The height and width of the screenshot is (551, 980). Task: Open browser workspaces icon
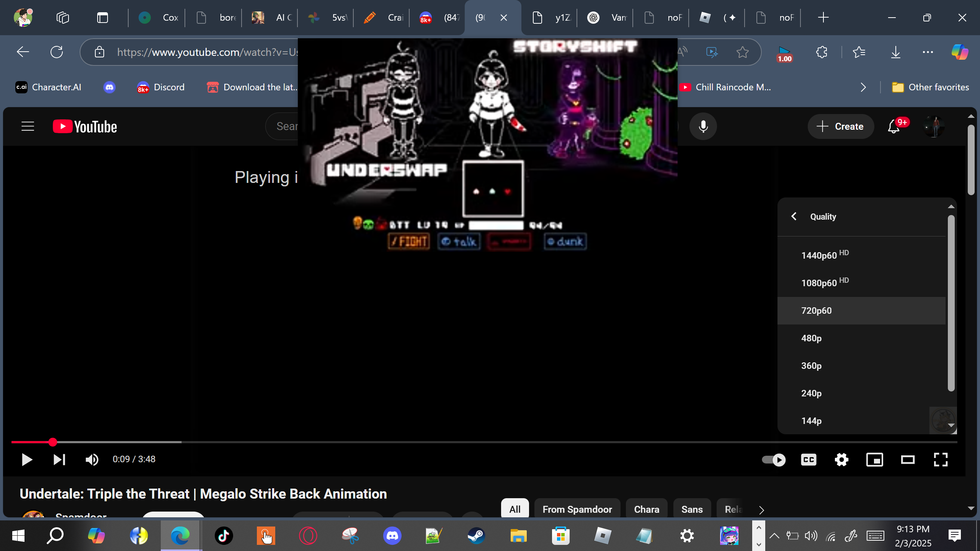(63, 18)
